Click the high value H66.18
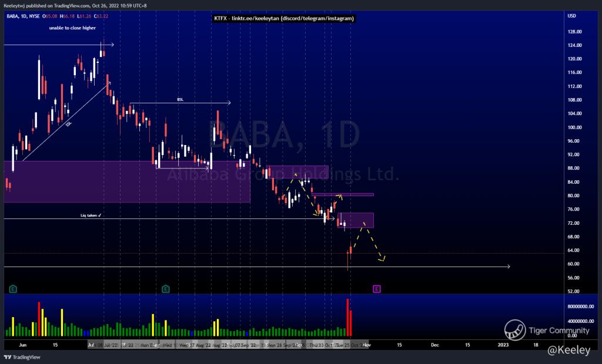602x364 pixels. (67, 16)
